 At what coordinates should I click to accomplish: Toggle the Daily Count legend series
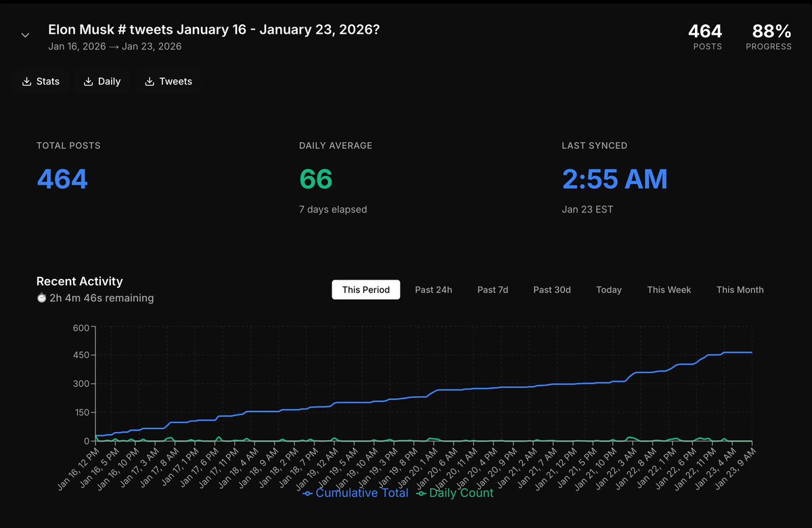pyautogui.click(x=455, y=493)
